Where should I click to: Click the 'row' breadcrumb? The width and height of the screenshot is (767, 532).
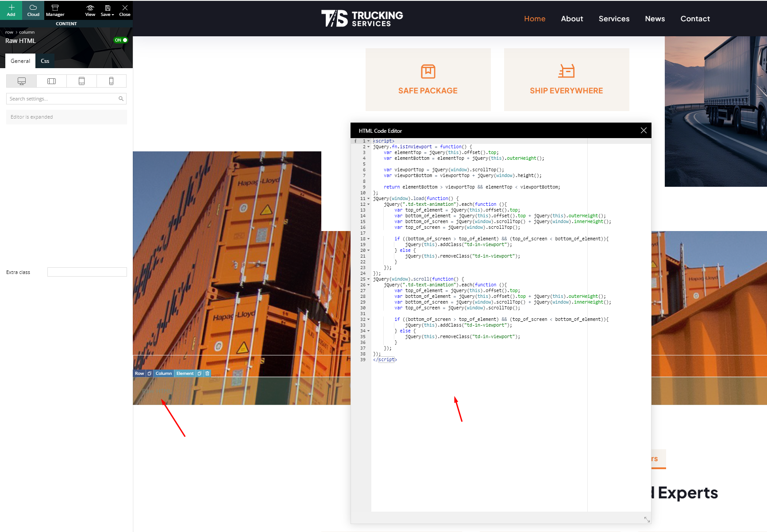point(9,32)
